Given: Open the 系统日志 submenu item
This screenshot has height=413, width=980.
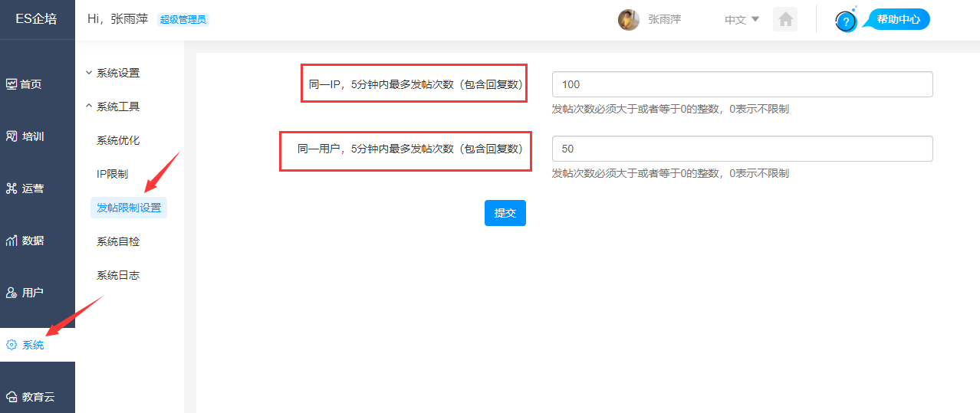Looking at the screenshot, I should [x=118, y=275].
